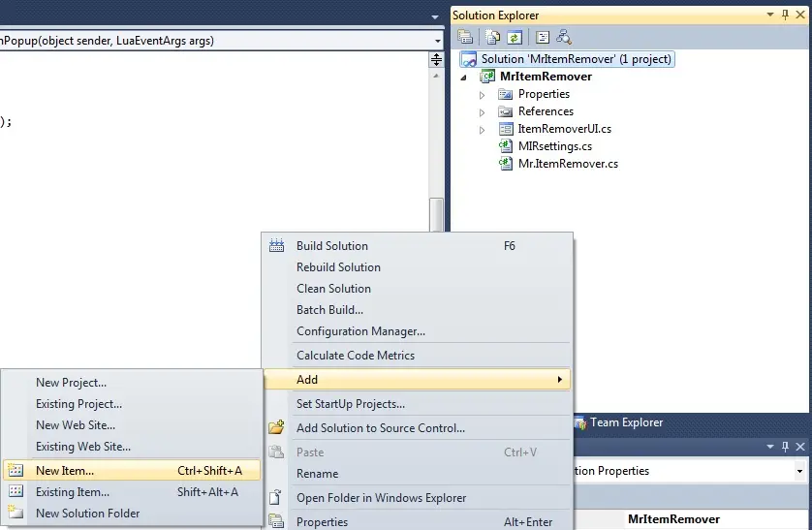Select Existing Item... submenu entry
This screenshot has height=530, width=812.
pyautogui.click(x=132, y=491)
